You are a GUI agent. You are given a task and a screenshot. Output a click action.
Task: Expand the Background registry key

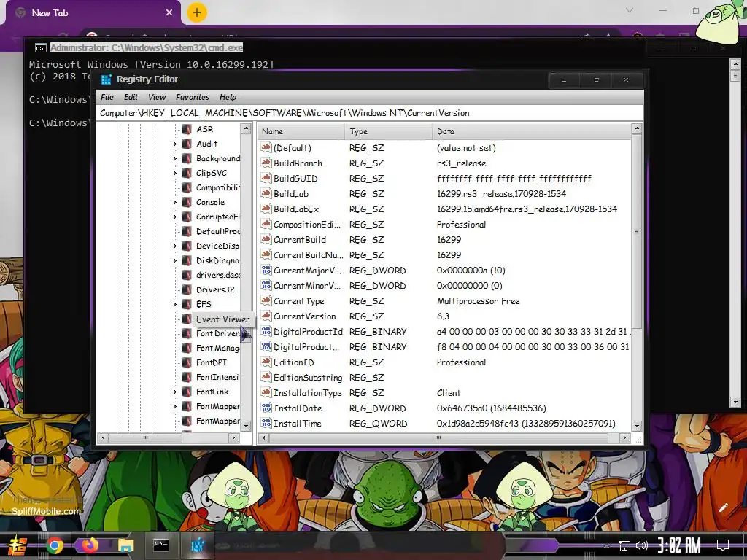[175, 158]
